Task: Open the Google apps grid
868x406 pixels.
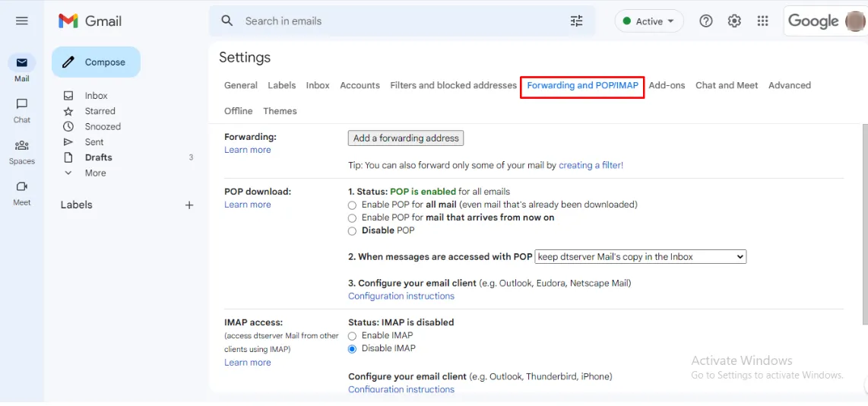Action: pyautogui.click(x=763, y=21)
